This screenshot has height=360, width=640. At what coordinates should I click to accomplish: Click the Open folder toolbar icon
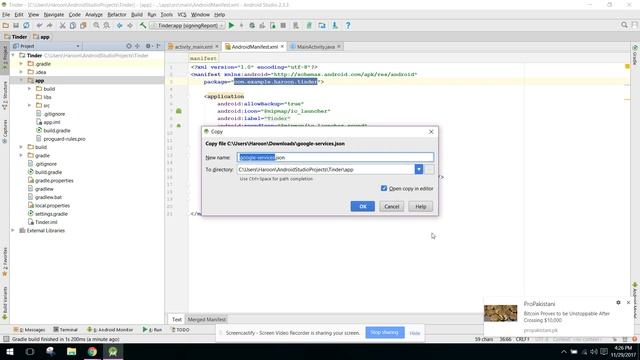6,25
